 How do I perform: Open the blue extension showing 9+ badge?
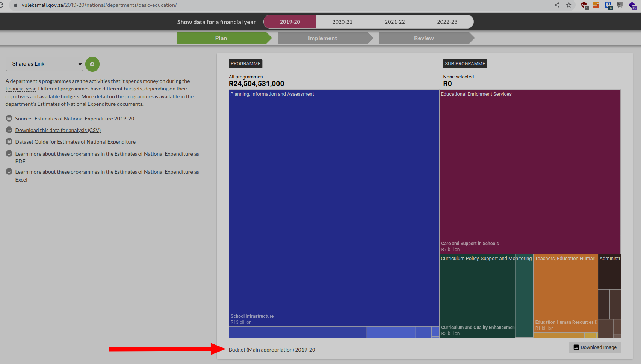pos(608,5)
